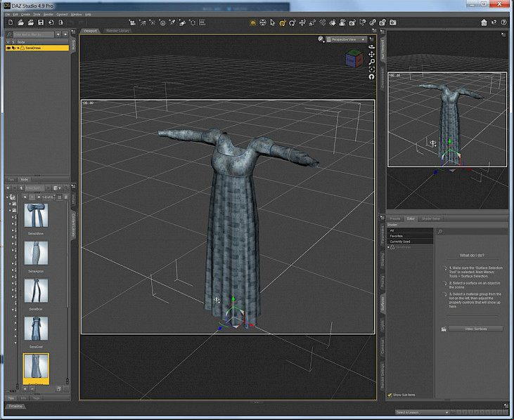
Task: Click the viewport reset view icon
Action: [x=371, y=77]
